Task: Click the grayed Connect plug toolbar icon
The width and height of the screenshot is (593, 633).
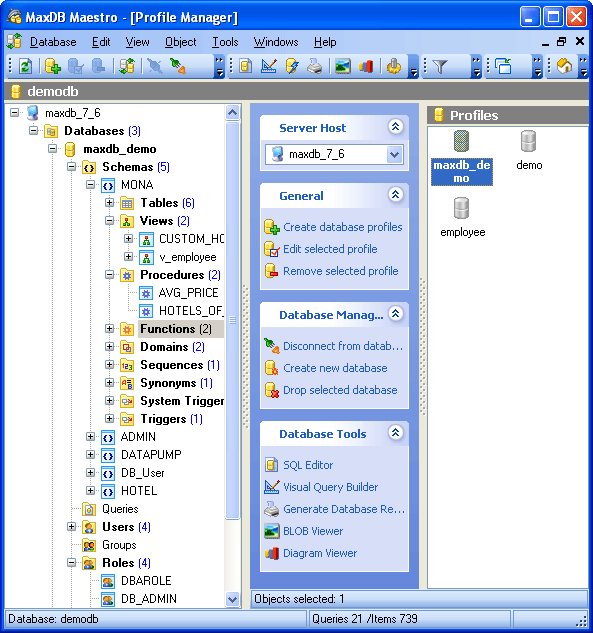Action: (x=154, y=66)
